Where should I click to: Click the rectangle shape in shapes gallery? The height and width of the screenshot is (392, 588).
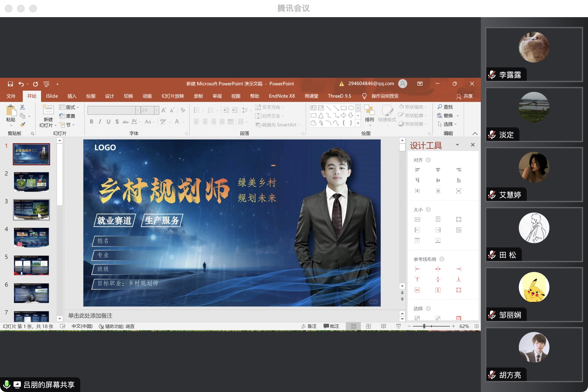(343, 108)
